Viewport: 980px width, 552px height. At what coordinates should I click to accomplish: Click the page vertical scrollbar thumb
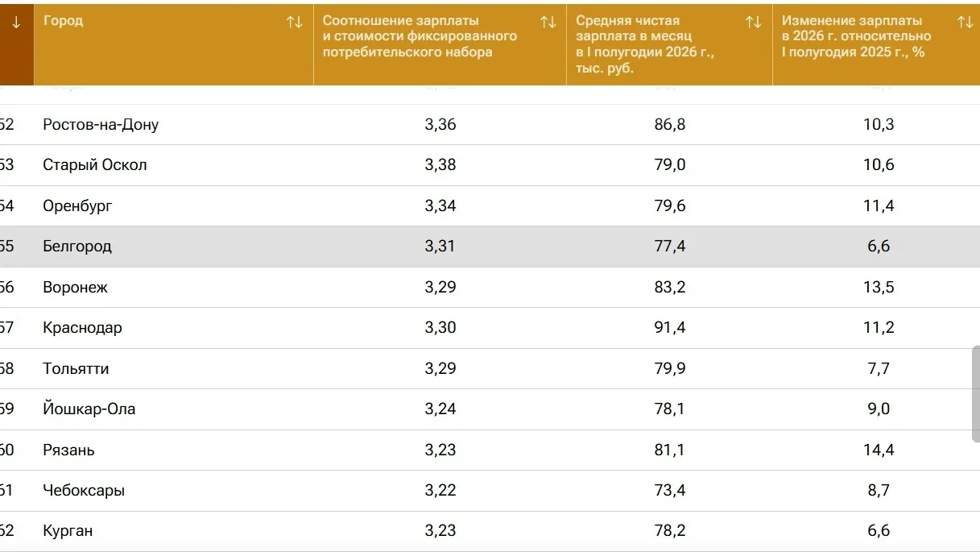click(x=976, y=394)
